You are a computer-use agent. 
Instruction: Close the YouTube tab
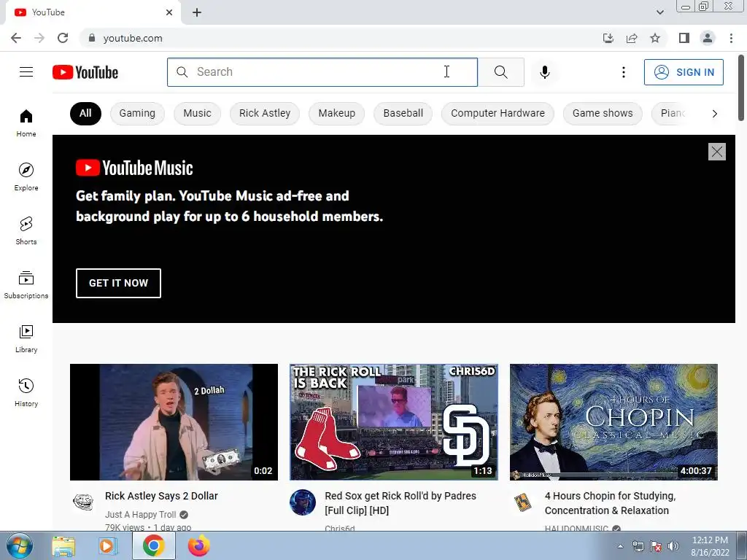click(169, 12)
